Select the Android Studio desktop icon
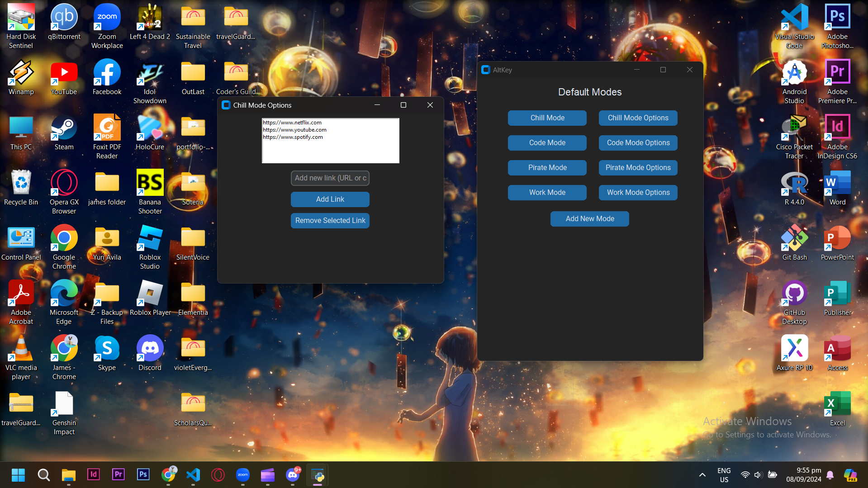The width and height of the screenshot is (868, 488). [x=795, y=81]
